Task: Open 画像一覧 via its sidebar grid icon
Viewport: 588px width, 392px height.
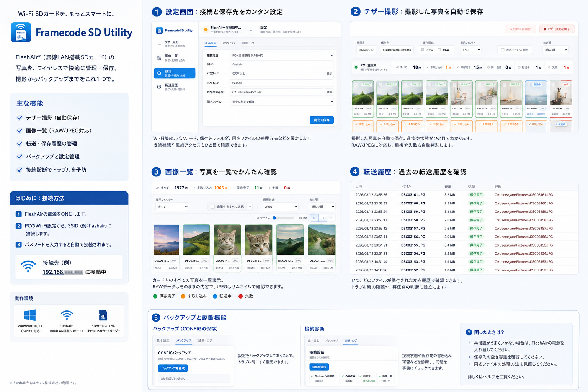Action: [x=159, y=58]
